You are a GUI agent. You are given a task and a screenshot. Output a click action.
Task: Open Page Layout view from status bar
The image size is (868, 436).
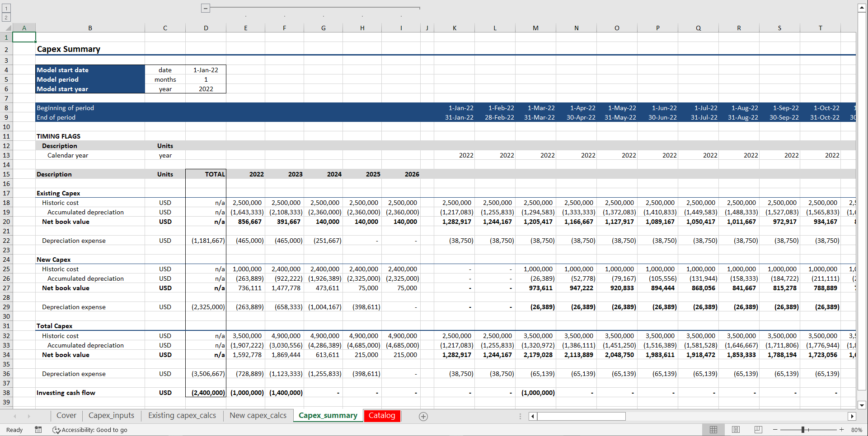pyautogui.click(x=736, y=430)
